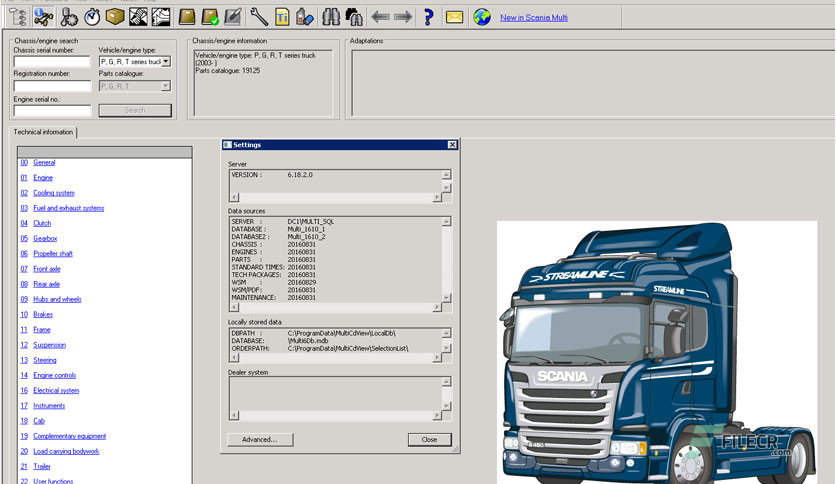This screenshot has height=484, width=836.
Task: Click Locally stored data scroll right arrow
Action: click(437, 358)
